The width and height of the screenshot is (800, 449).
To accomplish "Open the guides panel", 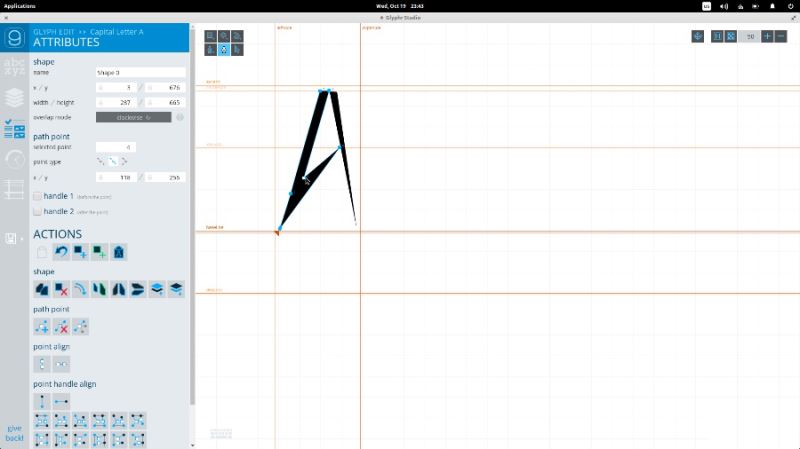I will pyautogui.click(x=14, y=190).
